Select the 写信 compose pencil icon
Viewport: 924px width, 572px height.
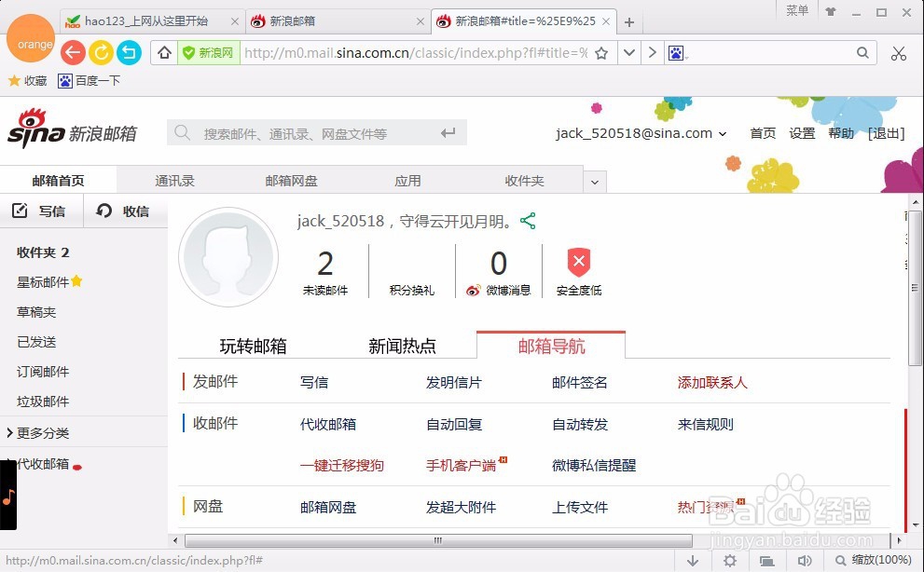21,211
